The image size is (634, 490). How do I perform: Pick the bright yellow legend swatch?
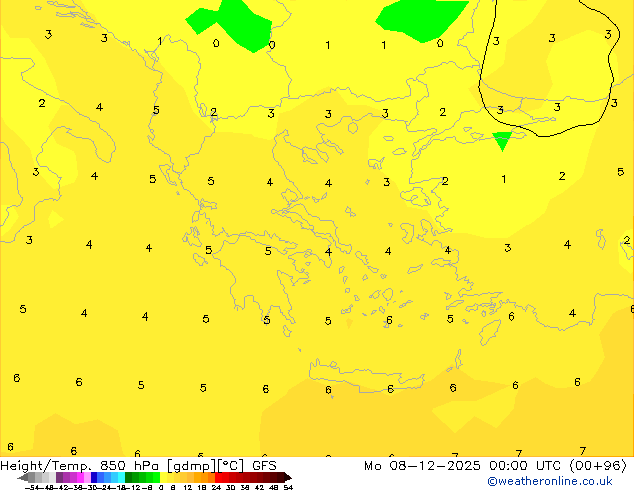(x=163, y=477)
